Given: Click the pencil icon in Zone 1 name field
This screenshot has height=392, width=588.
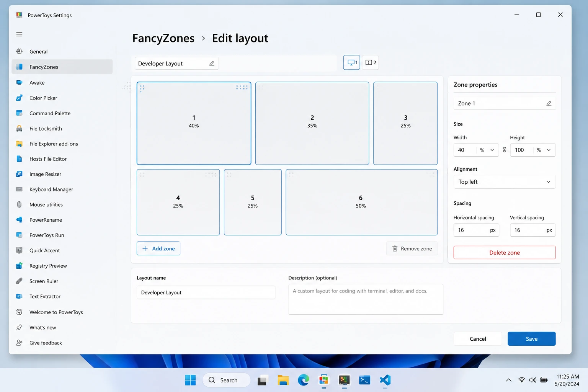Looking at the screenshot, I should click(549, 103).
